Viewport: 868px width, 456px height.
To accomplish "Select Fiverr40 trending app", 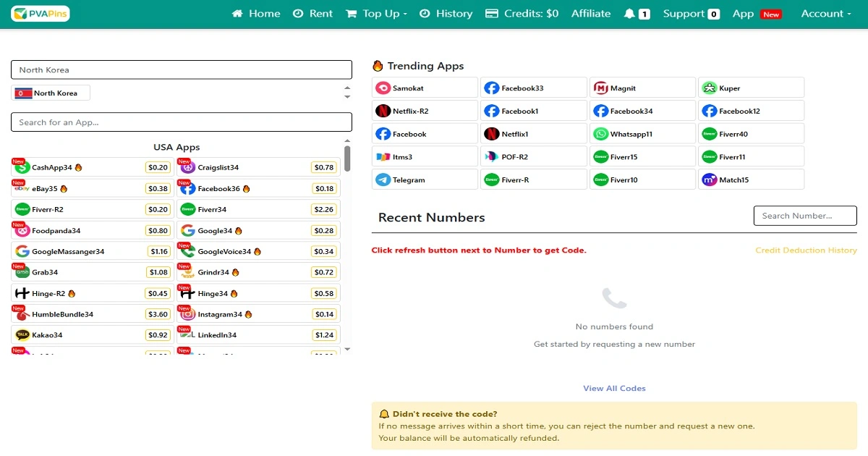I will coord(751,133).
